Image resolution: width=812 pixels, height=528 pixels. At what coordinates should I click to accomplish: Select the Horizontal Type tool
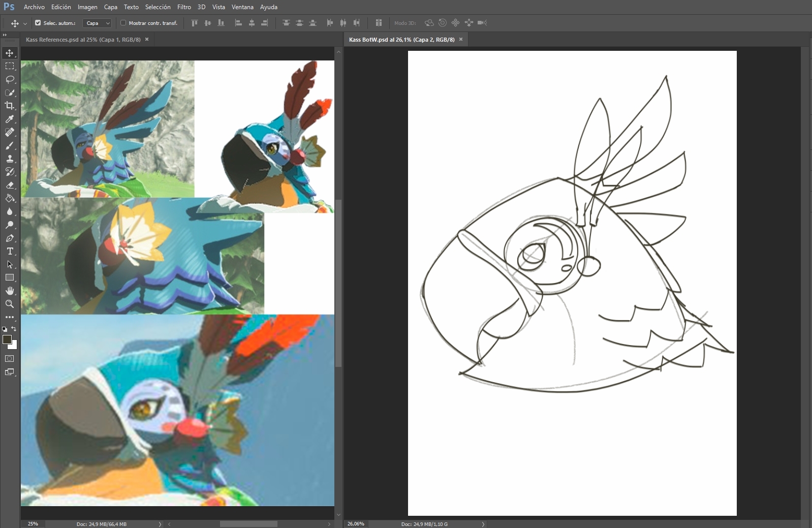pyautogui.click(x=10, y=251)
